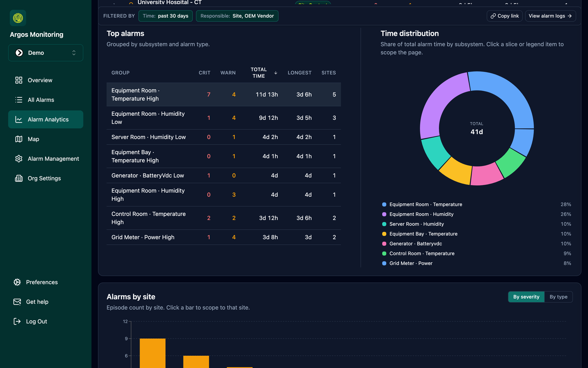Image resolution: width=588 pixels, height=368 pixels.
Task: Click the All Alarms list icon
Action: pos(19,100)
